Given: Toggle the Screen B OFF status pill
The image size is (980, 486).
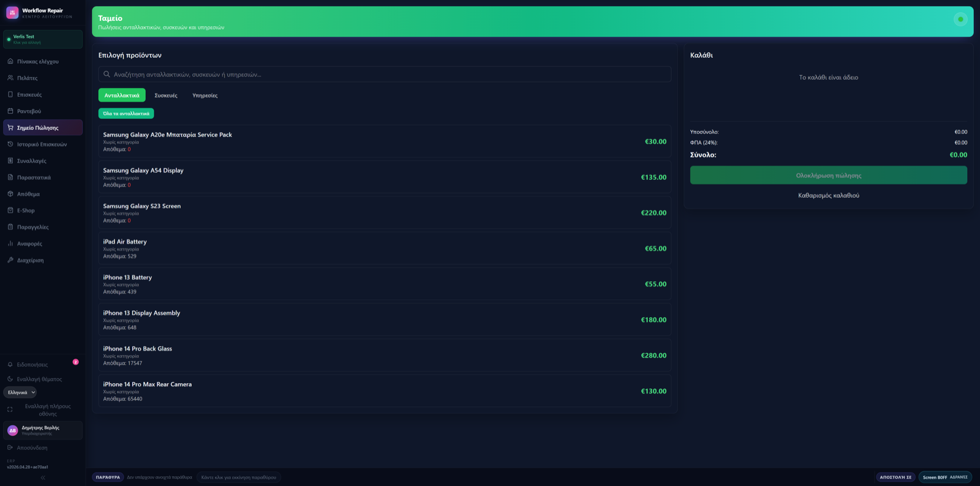Looking at the screenshot, I should tap(945, 477).
